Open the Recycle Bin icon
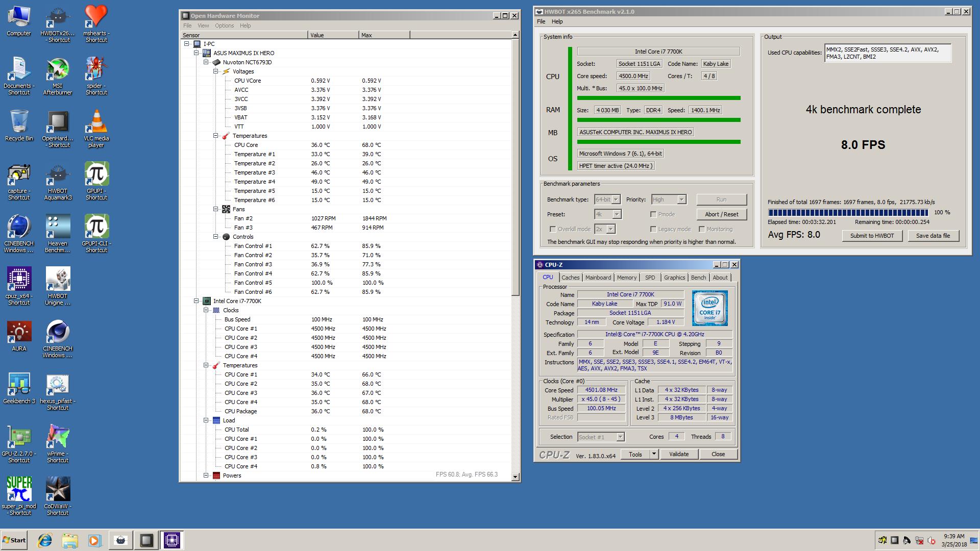 [19, 126]
